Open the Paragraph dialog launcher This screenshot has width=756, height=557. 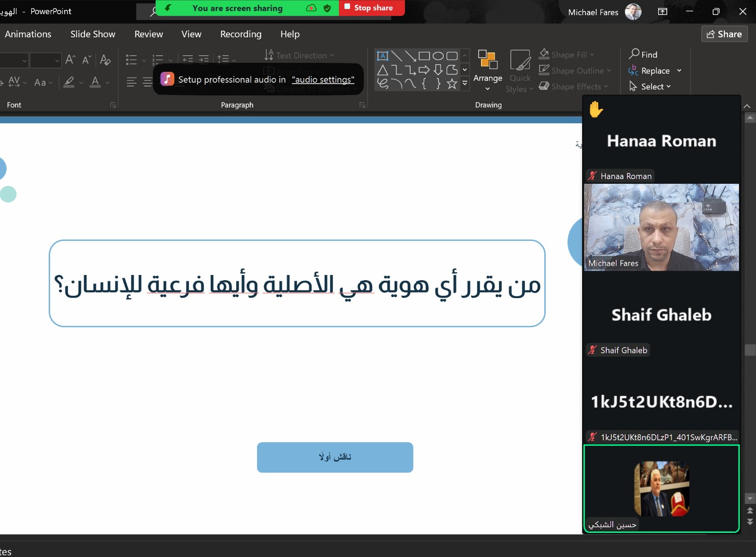(x=362, y=105)
